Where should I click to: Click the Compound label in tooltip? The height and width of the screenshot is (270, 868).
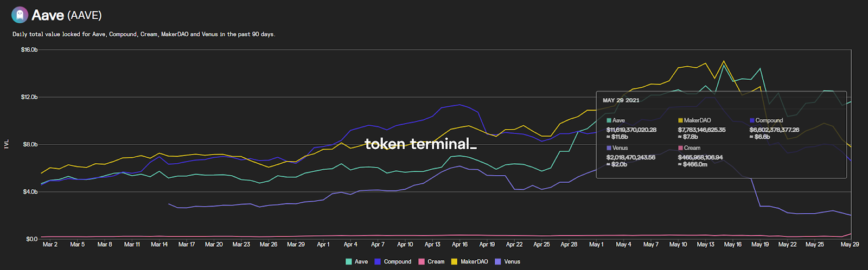click(x=769, y=120)
